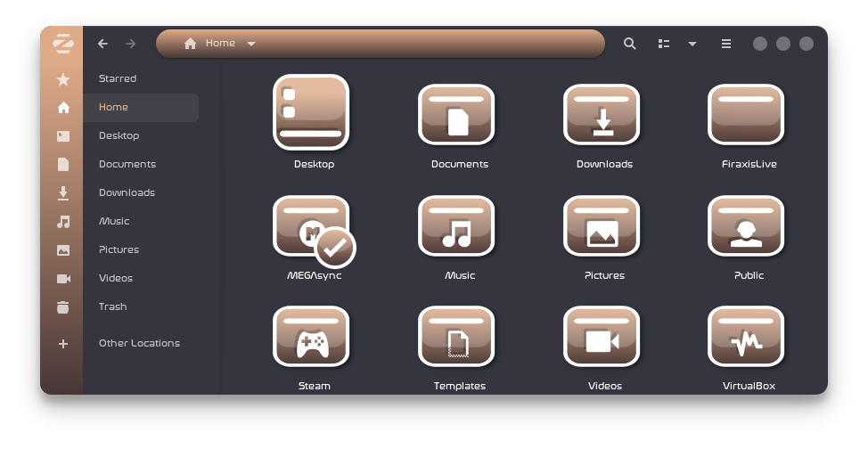868x449 pixels.
Task: Open the Templates folder icon
Action: [456, 337]
